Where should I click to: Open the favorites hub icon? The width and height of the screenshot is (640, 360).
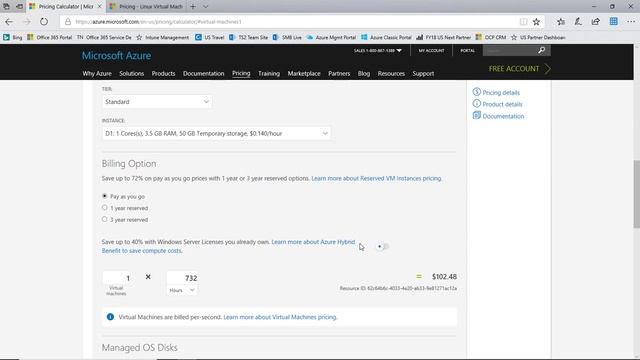[x=561, y=22]
